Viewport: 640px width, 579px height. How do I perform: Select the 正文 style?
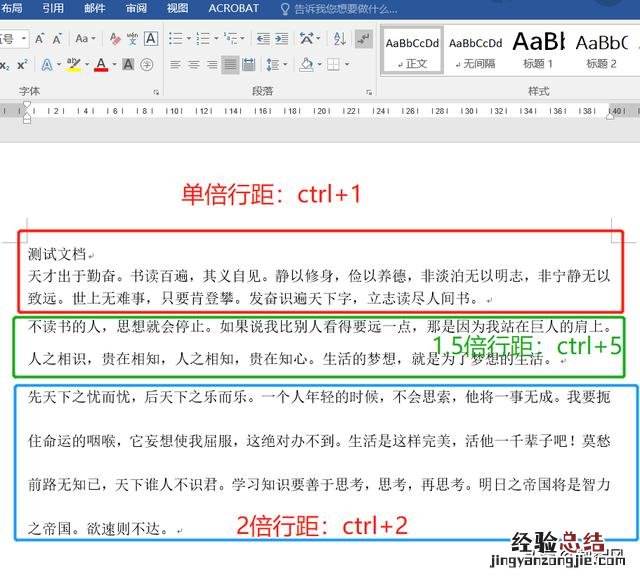[x=412, y=51]
